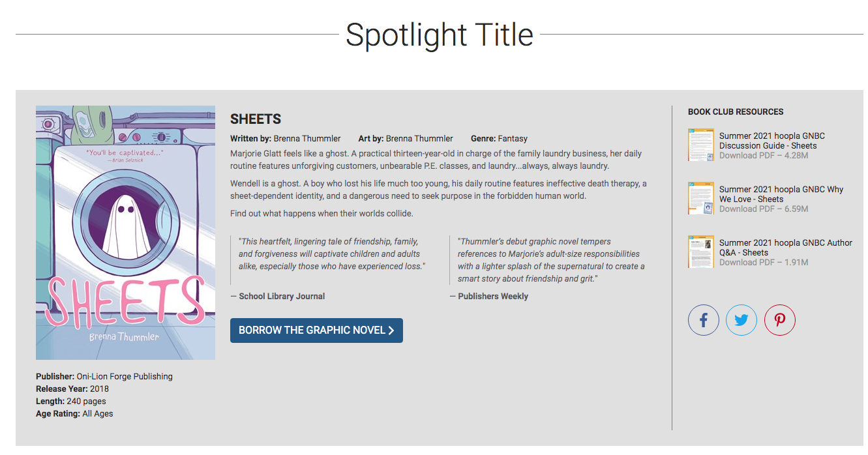Select the Book Club Resources heading

coord(736,112)
